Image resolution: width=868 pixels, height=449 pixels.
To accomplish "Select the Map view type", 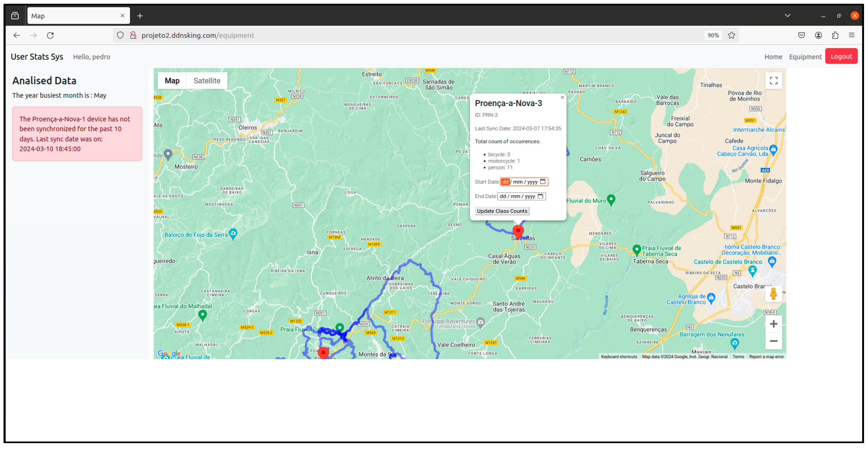I will (172, 81).
